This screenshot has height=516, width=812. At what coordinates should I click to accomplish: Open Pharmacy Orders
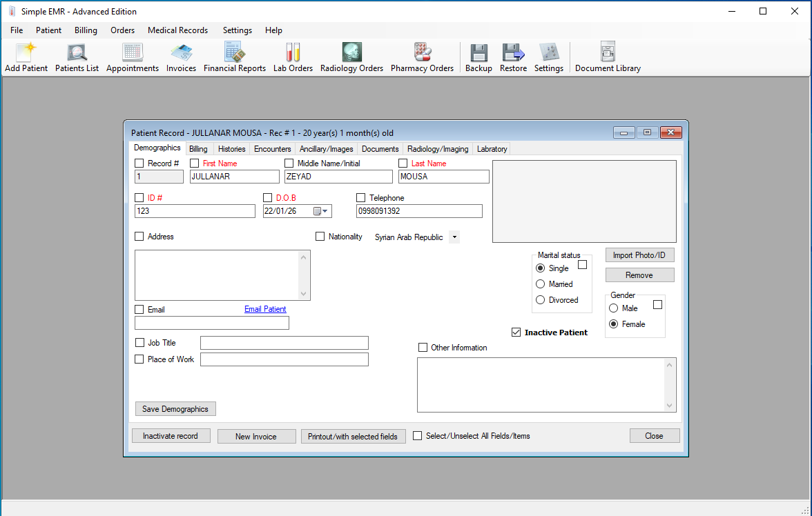pyautogui.click(x=422, y=57)
